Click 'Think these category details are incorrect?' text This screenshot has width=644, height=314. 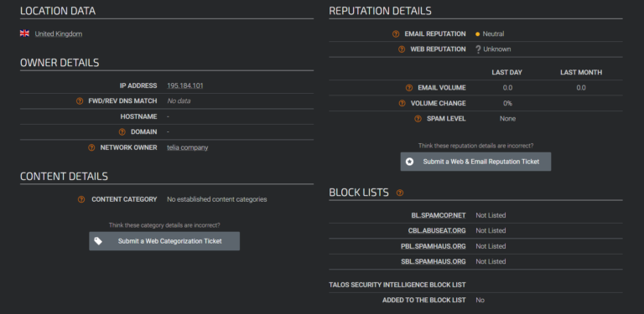pyautogui.click(x=164, y=225)
